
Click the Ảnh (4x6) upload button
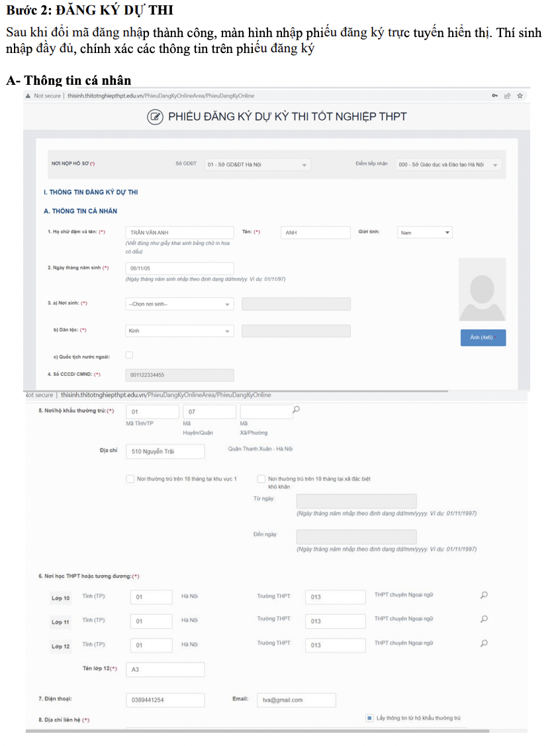coord(483,338)
